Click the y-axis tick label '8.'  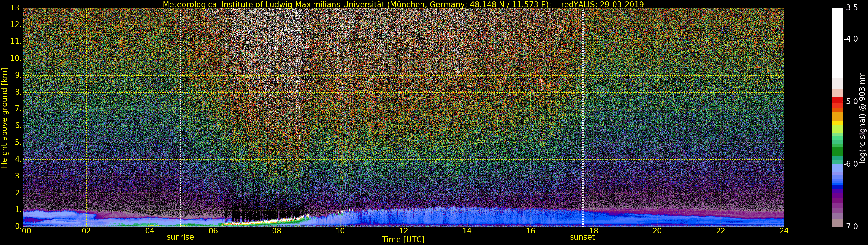pyautogui.click(x=18, y=92)
